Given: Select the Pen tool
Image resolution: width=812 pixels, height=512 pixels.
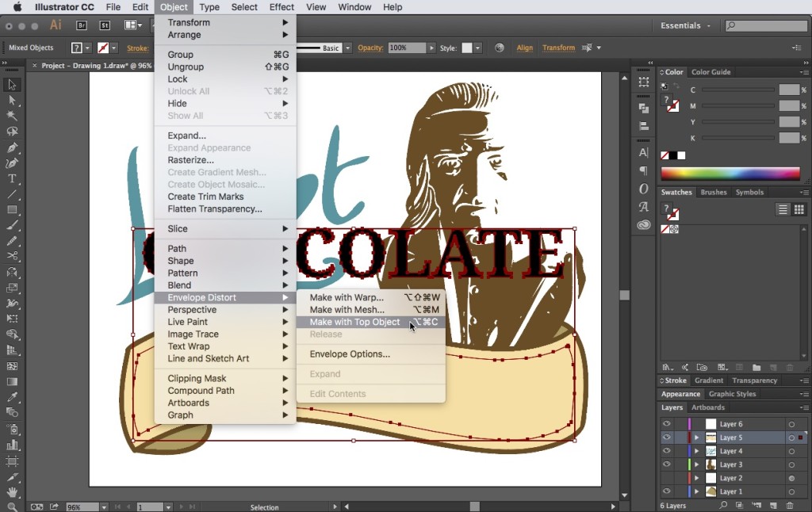Looking at the screenshot, I should point(12,147).
